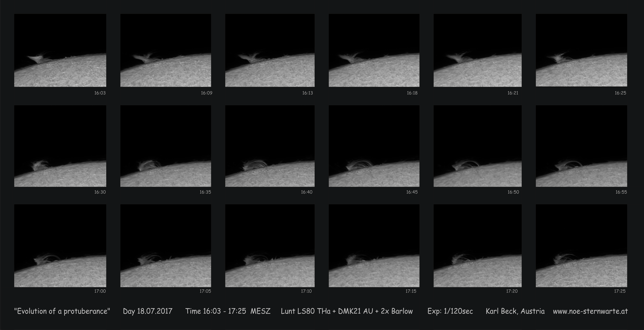The height and width of the screenshot is (330, 644).
Task: Pick the sun limb photo taken at 17:15
Action: click(374, 246)
